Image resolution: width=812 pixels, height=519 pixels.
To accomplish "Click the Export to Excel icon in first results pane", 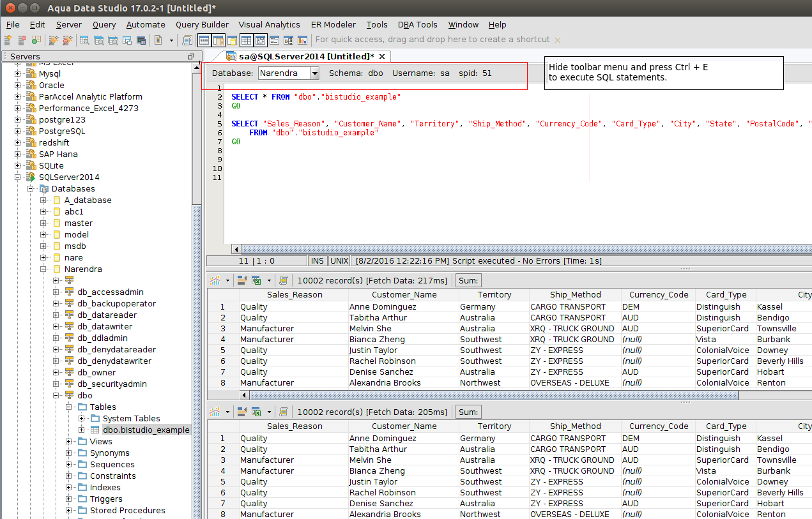I will pyautogui.click(x=256, y=280).
